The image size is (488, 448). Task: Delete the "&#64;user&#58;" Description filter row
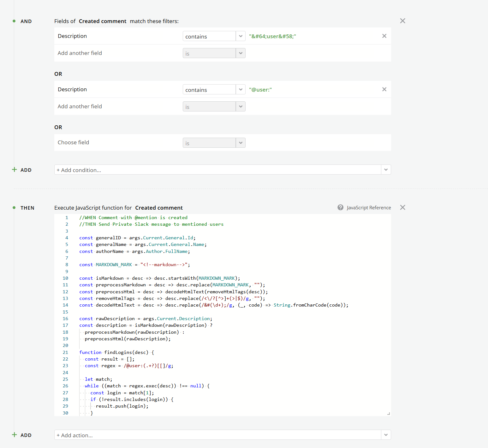click(384, 36)
